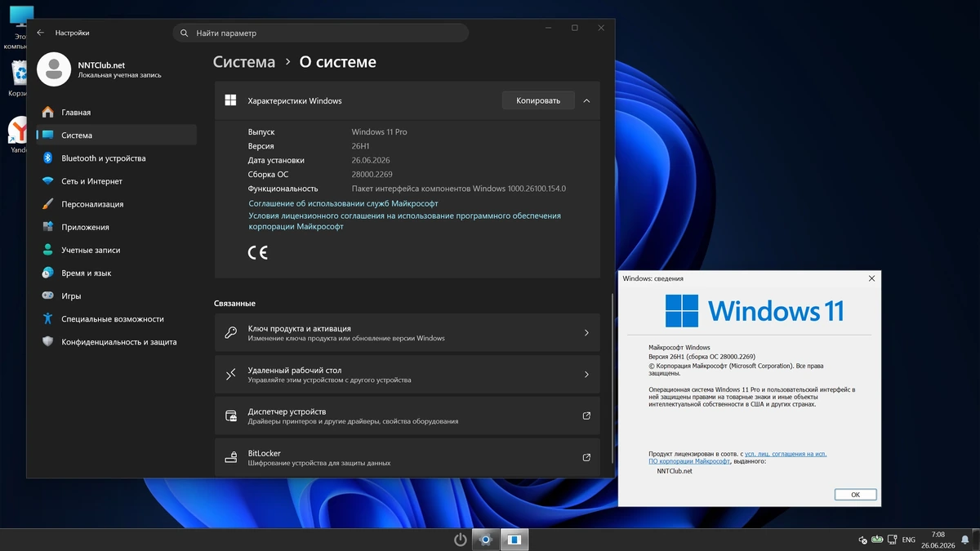Open Время и язык settings
Screen dimensions: 980x551
pos(114,273)
